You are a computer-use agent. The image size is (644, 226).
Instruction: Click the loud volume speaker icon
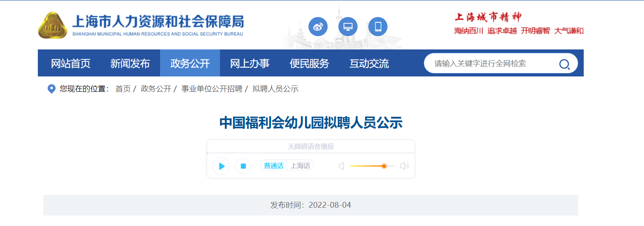point(404,166)
